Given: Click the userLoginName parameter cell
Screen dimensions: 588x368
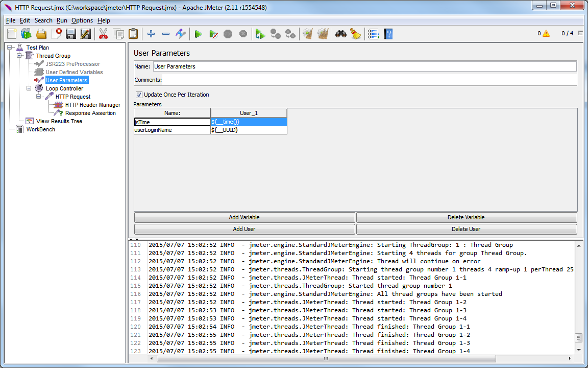Looking at the screenshot, I should pyautogui.click(x=172, y=130).
